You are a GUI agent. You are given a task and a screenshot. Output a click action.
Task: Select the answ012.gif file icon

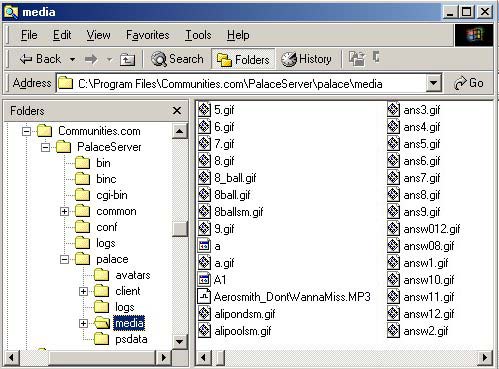click(x=393, y=228)
